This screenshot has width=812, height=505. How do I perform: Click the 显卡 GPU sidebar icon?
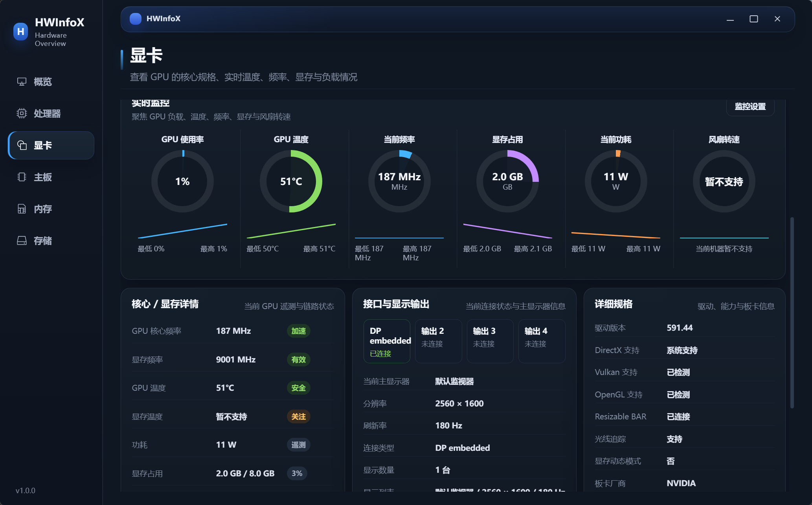click(22, 145)
